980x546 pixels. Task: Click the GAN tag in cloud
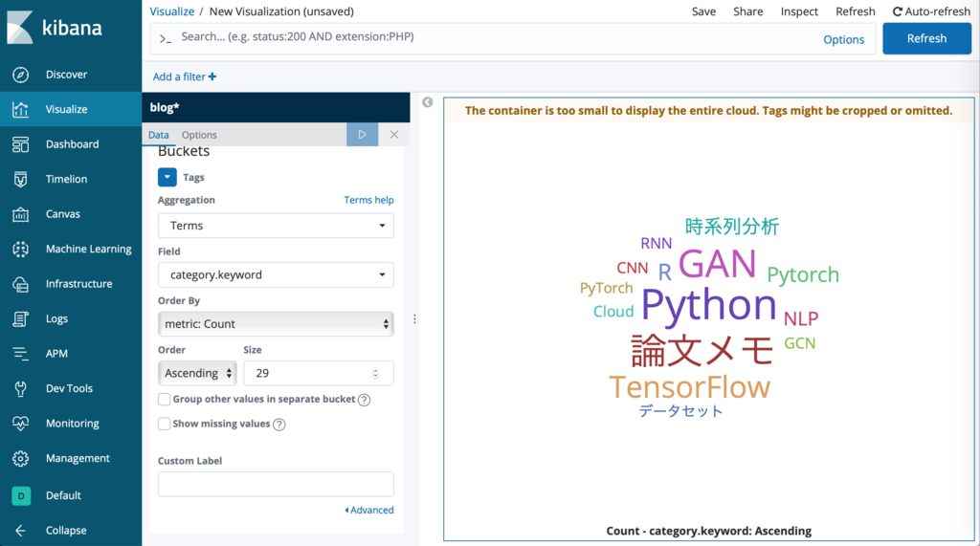pyautogui.click(x=717, y=264)
